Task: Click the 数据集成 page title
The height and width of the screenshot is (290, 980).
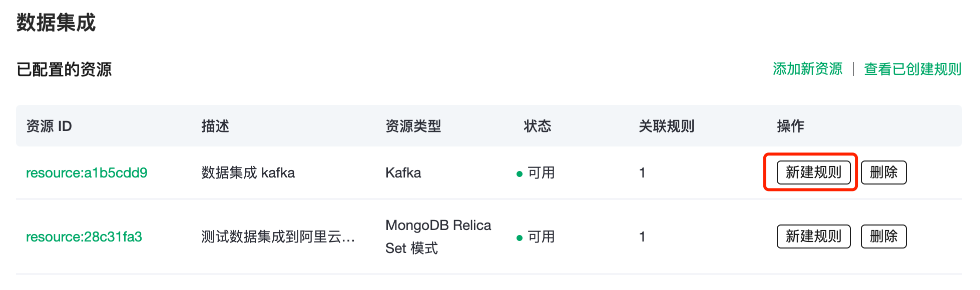Action: (56, 23)
